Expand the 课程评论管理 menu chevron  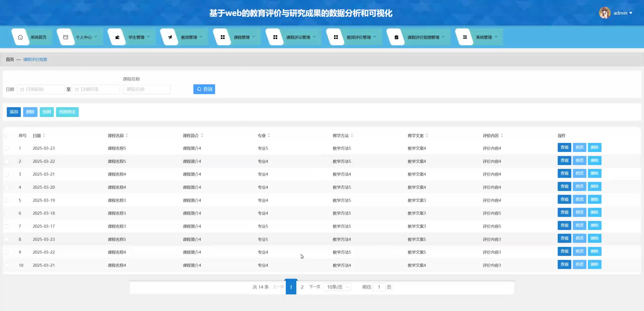click(x=314, y=37)
